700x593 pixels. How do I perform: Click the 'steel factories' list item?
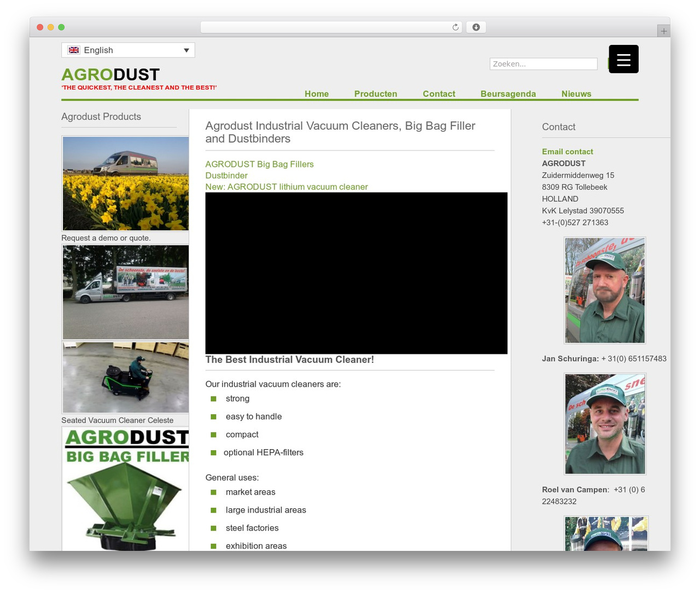point(252,528)
